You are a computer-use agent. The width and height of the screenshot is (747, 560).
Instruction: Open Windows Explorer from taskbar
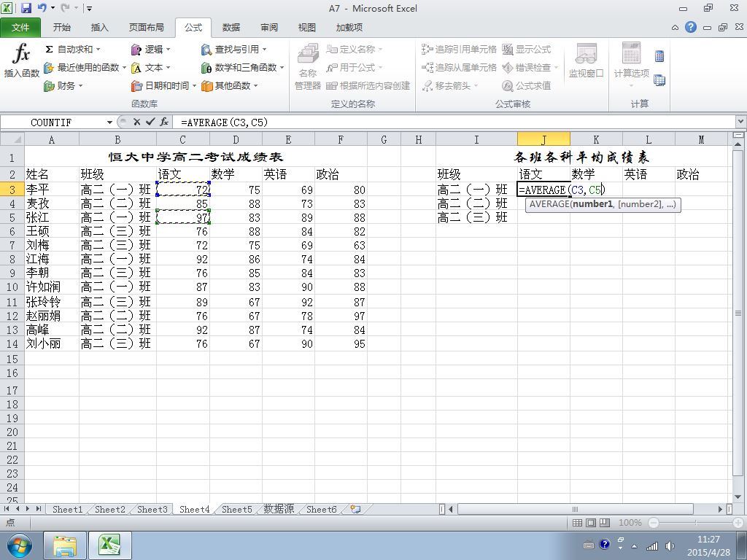click(65, 545)
